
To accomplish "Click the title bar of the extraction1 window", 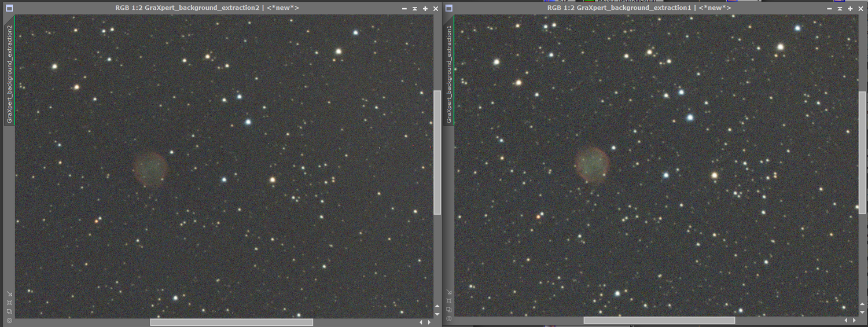I will click(x=639, y=8).
